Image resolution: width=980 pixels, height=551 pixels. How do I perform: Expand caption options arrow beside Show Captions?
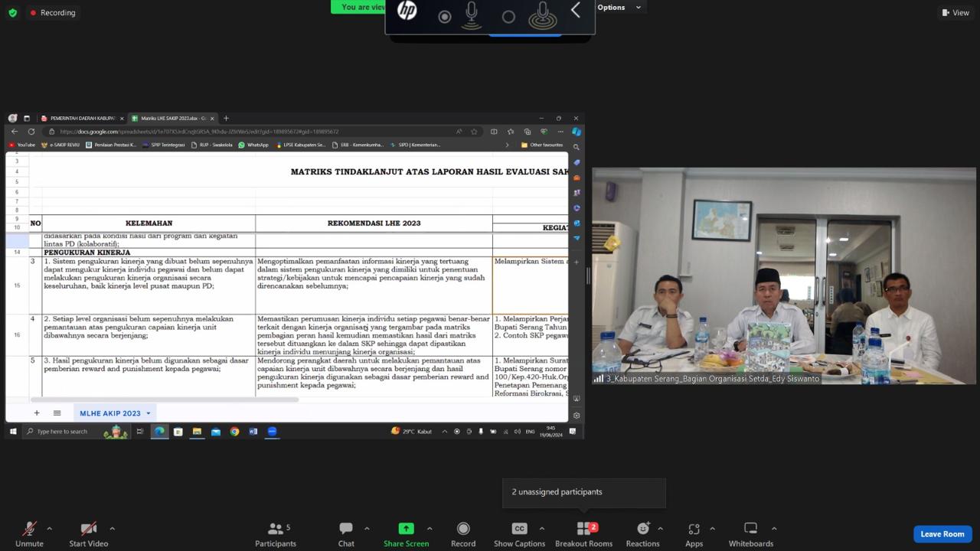click(x=541, y=528)
